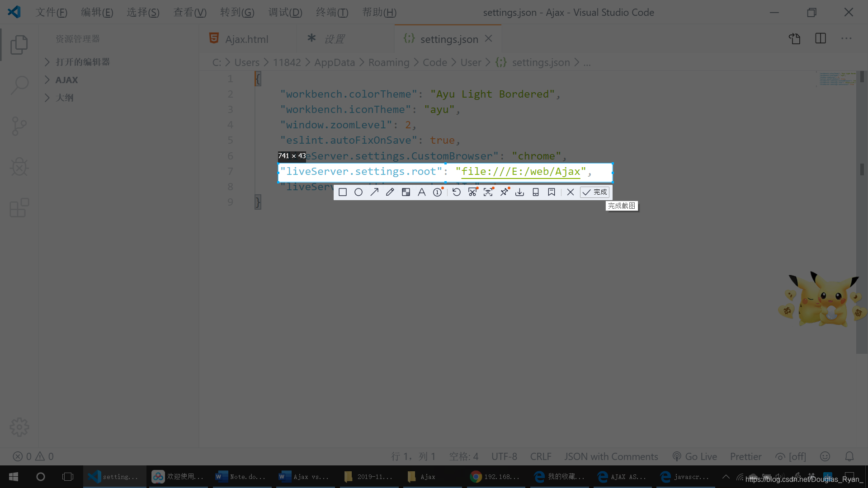Select the text annotation tool
The width and height of the screenshot is (868, 488).
tap(421, 192)
